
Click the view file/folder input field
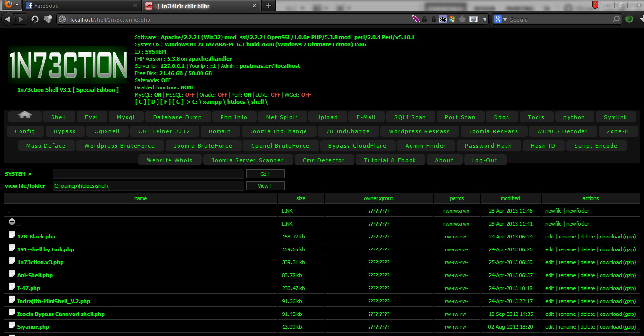coord(148,185)
